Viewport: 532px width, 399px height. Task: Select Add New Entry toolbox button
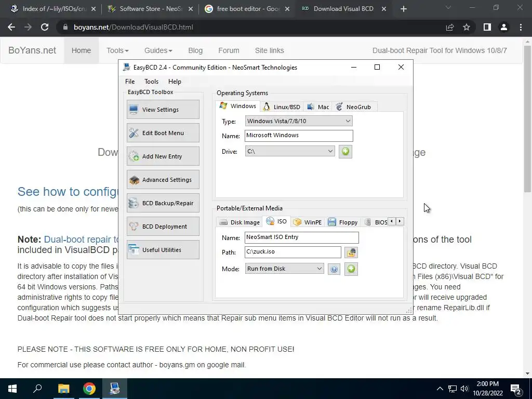pos(163,156)
